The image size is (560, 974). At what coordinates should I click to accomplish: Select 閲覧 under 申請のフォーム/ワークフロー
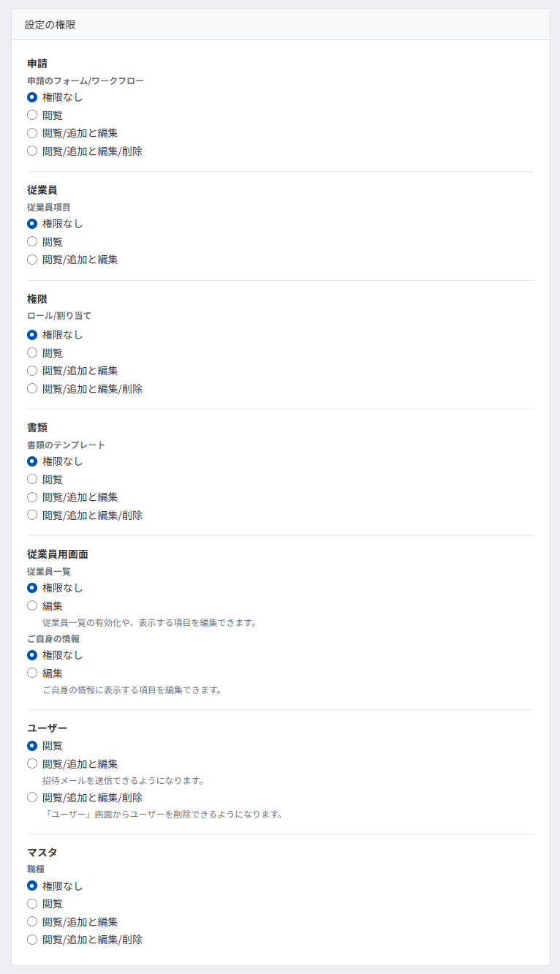coord(32,115)
